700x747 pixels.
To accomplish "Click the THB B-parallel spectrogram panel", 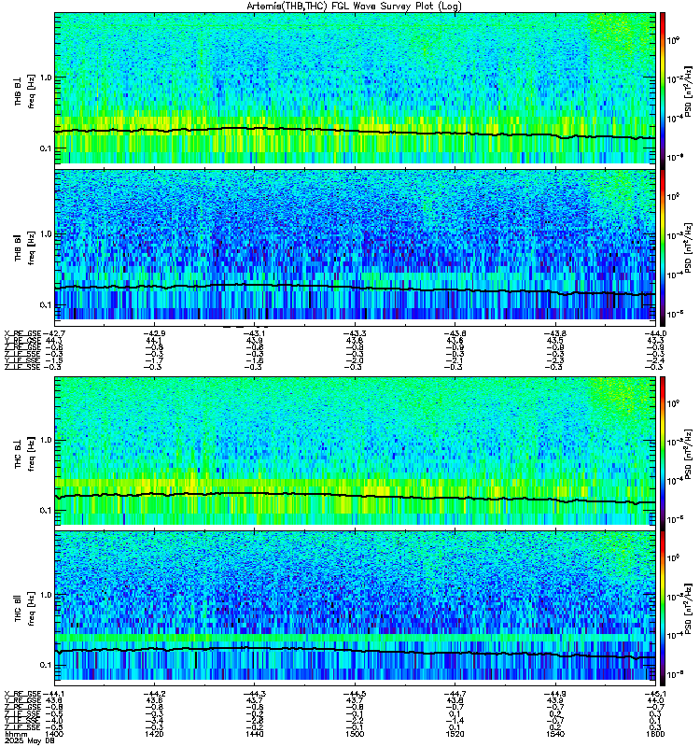I will pyautogui.click(x=355, y=245).
